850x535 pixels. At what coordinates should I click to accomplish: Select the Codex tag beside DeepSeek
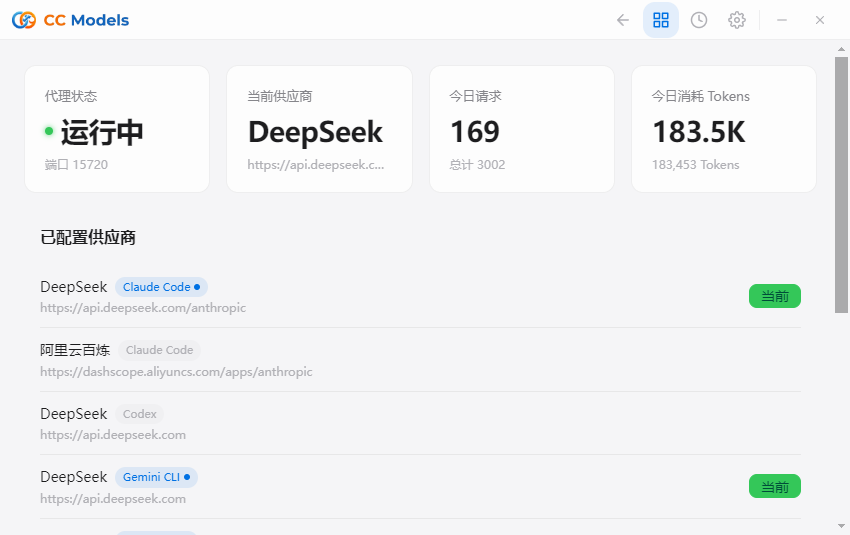[x=139, y=414]
